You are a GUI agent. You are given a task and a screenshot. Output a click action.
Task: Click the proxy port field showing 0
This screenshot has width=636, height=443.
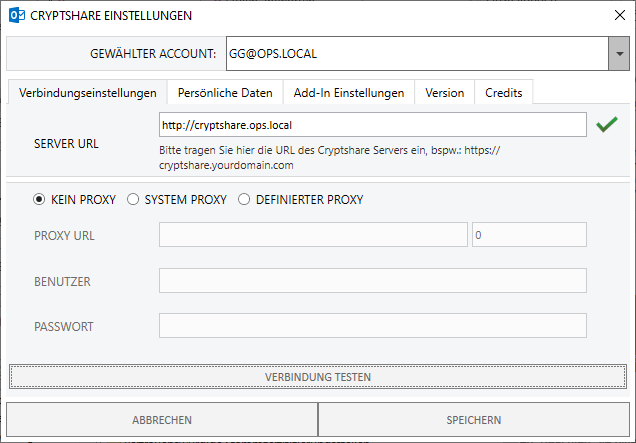(x=528, y=235)
